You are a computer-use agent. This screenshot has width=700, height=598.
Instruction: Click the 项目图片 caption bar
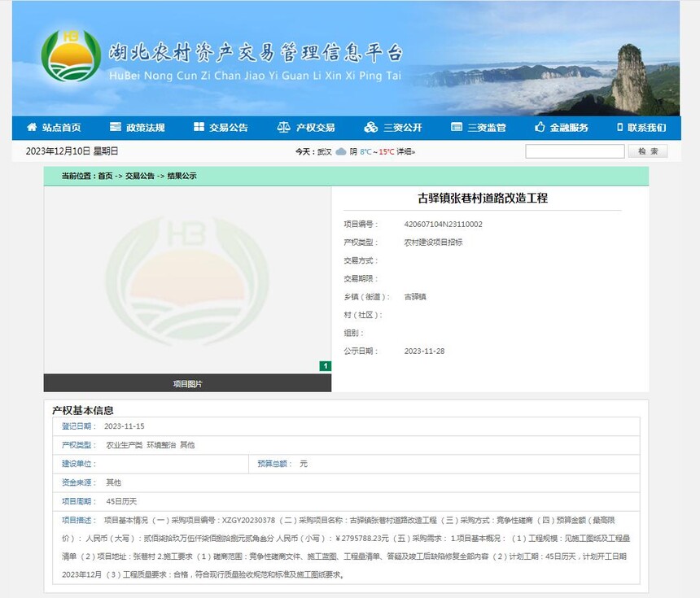187,383
